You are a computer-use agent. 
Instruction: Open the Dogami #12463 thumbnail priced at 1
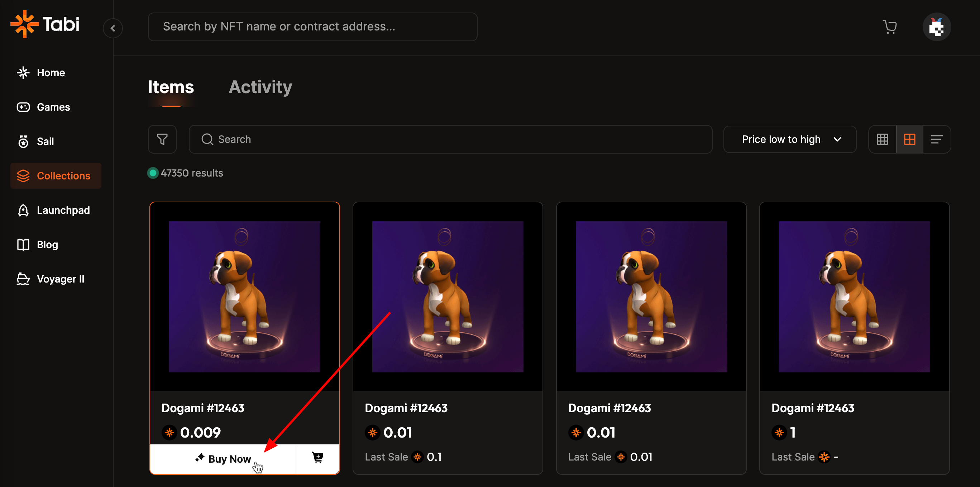[x=854, y=296]
